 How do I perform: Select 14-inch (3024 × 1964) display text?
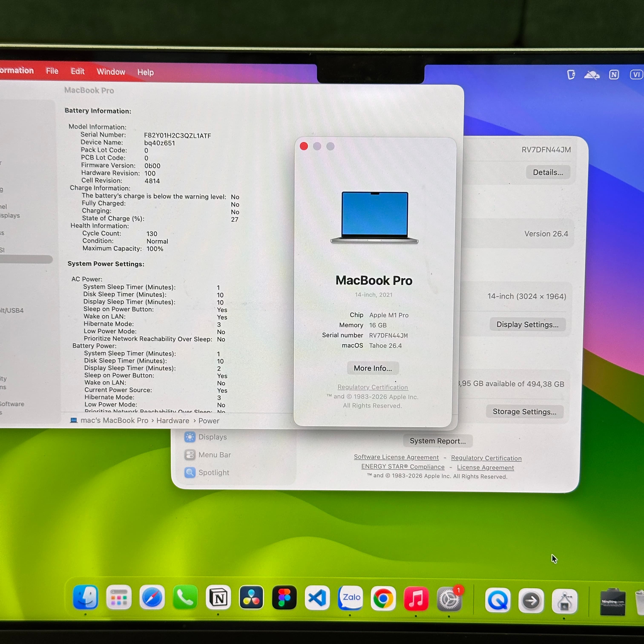pyautogui.click(x=527, y=296)
